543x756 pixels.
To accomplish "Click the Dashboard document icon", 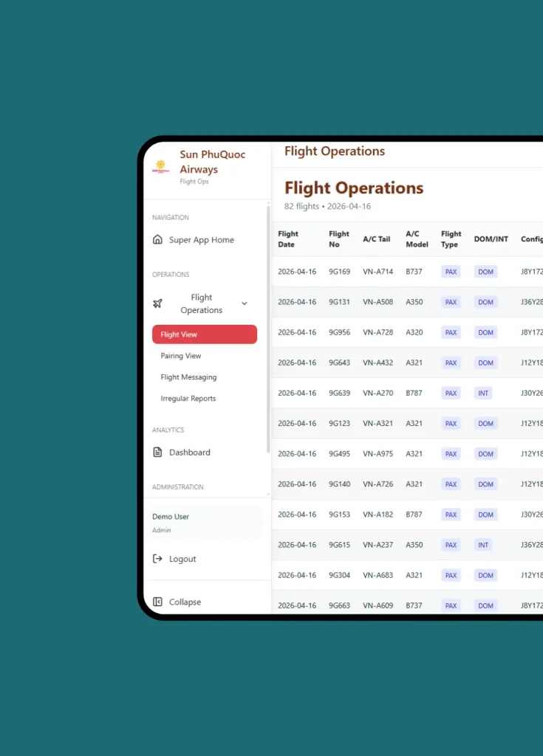I will [157, 453].
